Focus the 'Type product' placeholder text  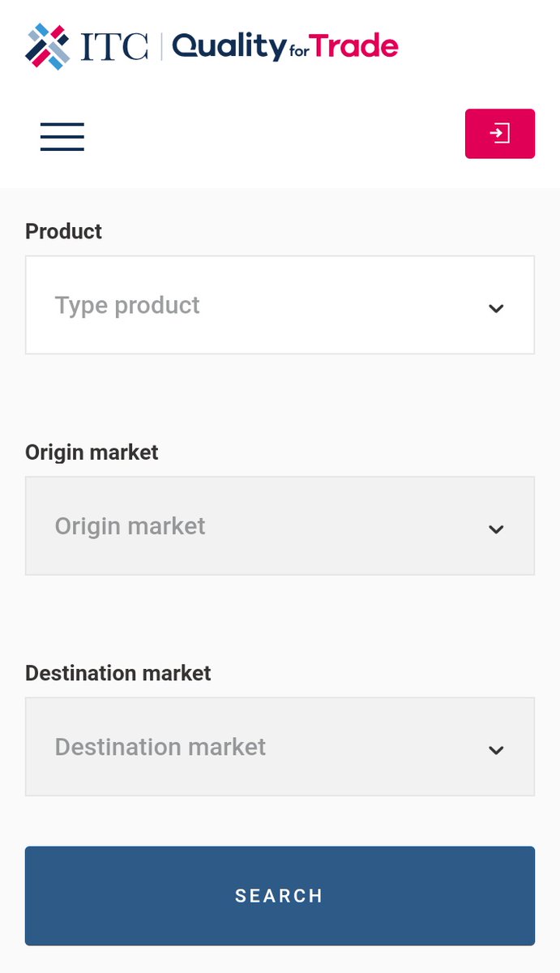(x=127, y=306)
